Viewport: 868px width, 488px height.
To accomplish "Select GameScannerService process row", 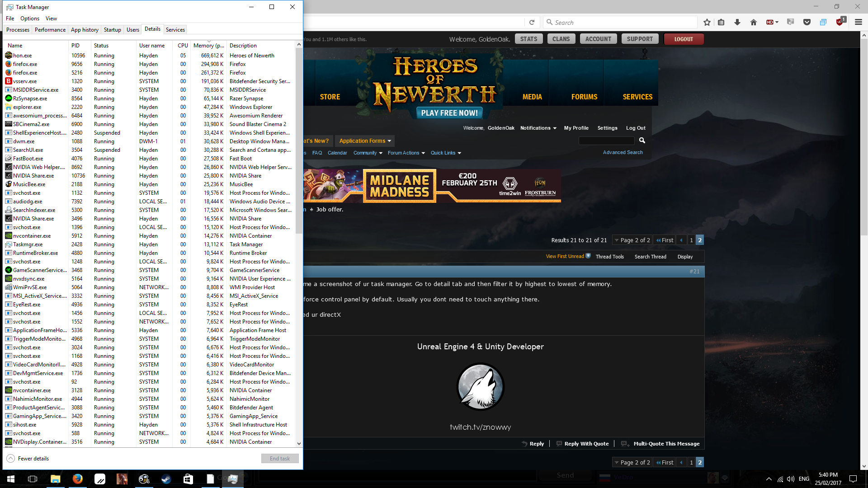I will pyautogui.click(x=149, y=270).
